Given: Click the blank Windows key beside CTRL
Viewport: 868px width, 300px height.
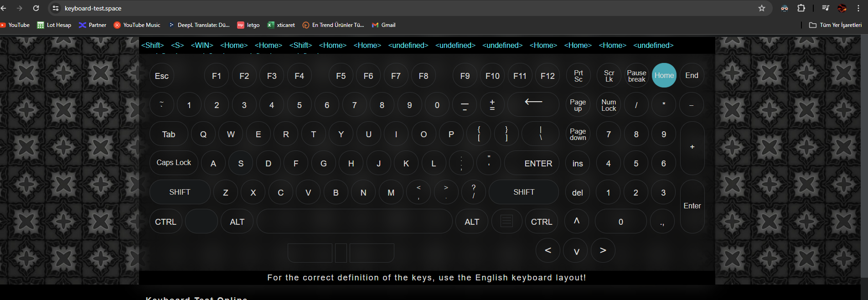Looking at the screenshot, I should click(201, 221).
